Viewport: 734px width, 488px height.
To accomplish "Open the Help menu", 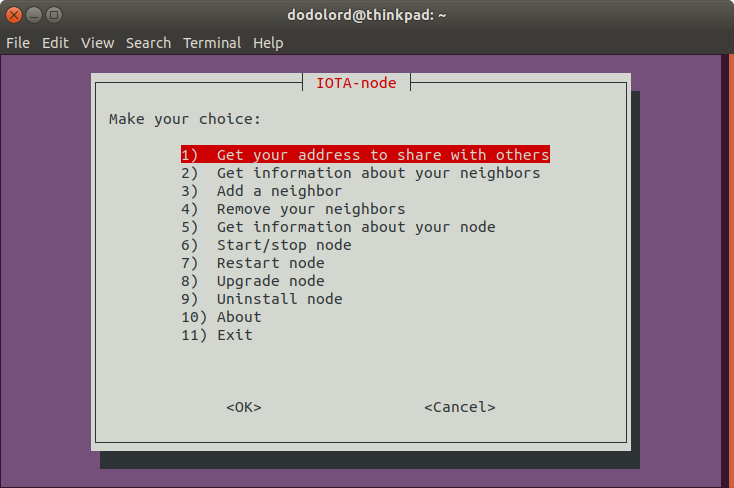I will (268, 43).
